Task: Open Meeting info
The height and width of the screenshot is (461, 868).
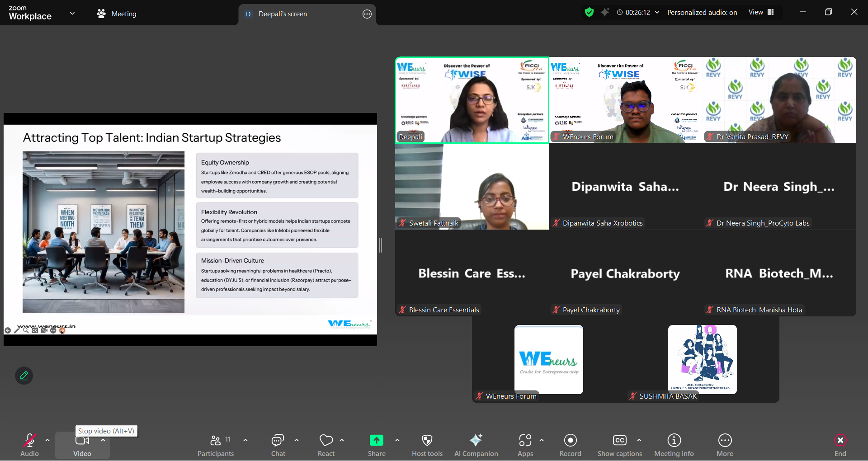Action: tap(674, 445)
